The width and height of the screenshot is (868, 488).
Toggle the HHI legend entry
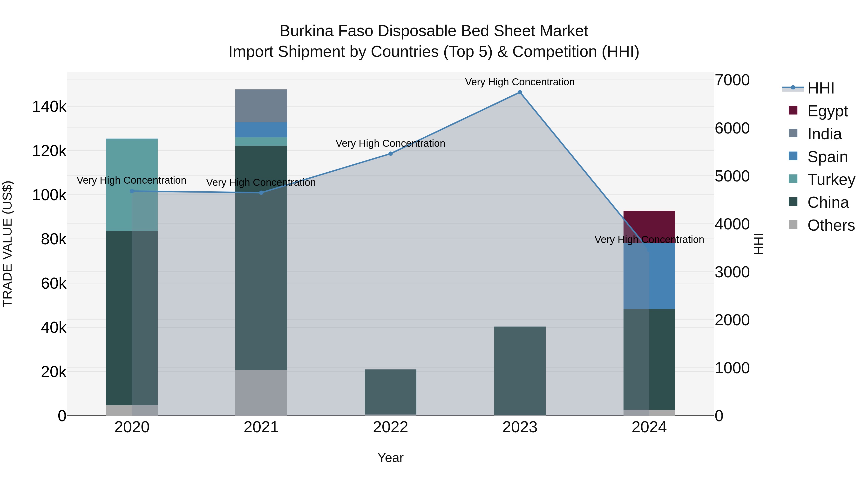coord(808,88)
